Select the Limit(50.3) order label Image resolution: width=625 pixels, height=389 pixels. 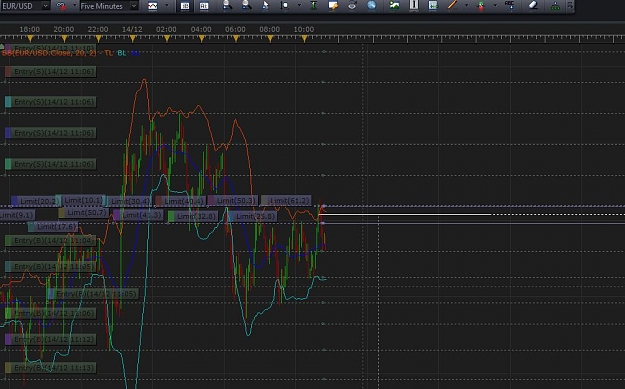233,200
